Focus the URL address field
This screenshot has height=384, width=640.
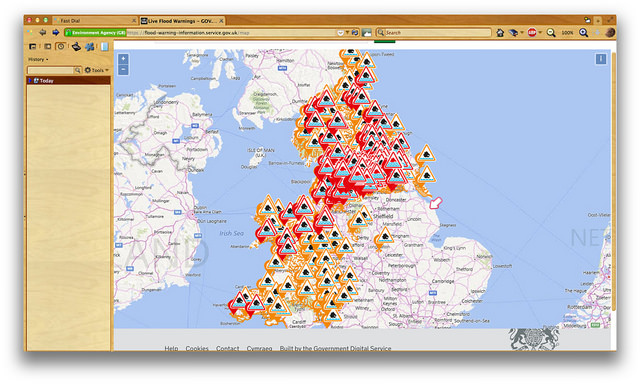(231, 33)
